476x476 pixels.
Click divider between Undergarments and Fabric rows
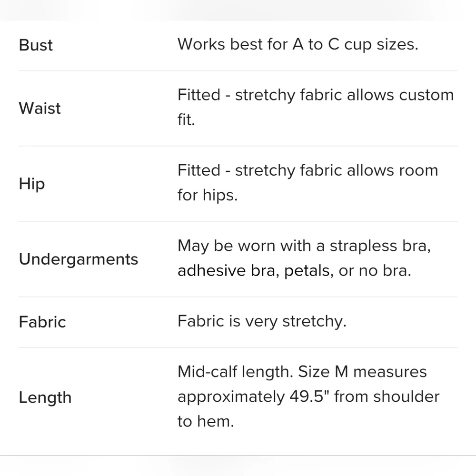pos(238,297)
